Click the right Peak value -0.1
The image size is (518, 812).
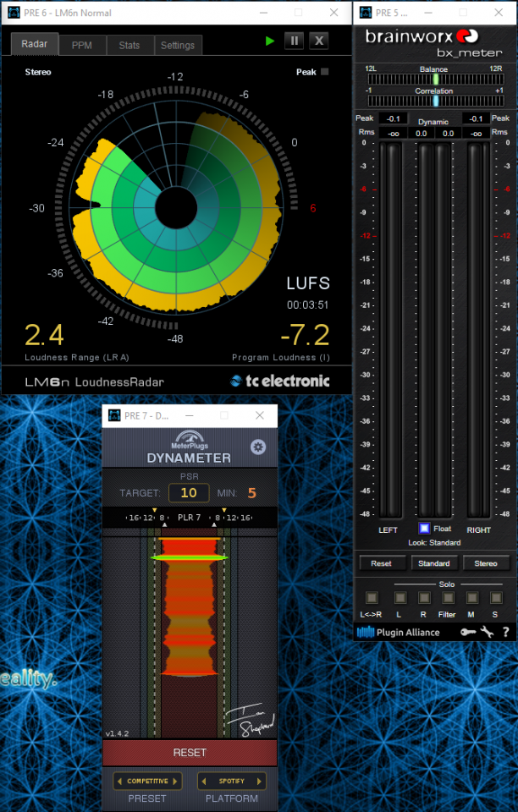click(476, 118)
